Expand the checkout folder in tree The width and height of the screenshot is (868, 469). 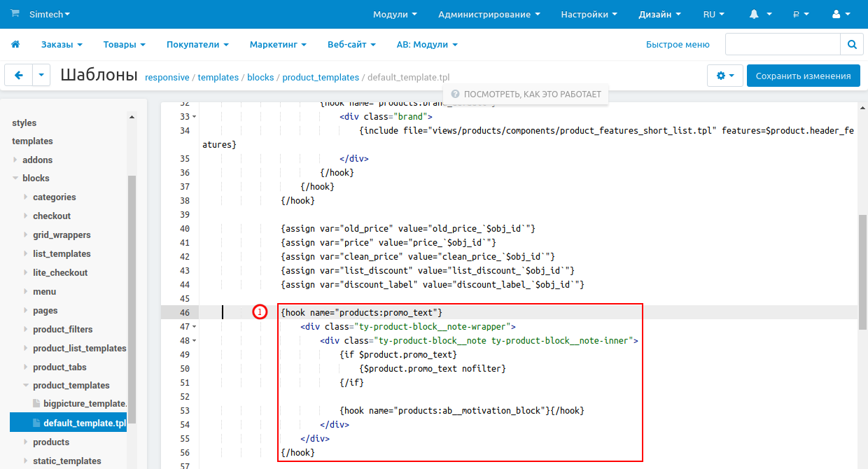[26, 216]
